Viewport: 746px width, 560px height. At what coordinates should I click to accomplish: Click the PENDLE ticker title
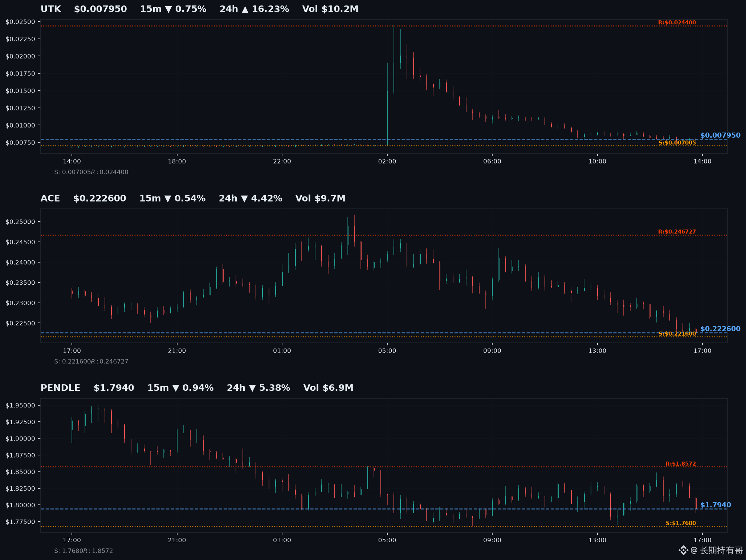60,388
